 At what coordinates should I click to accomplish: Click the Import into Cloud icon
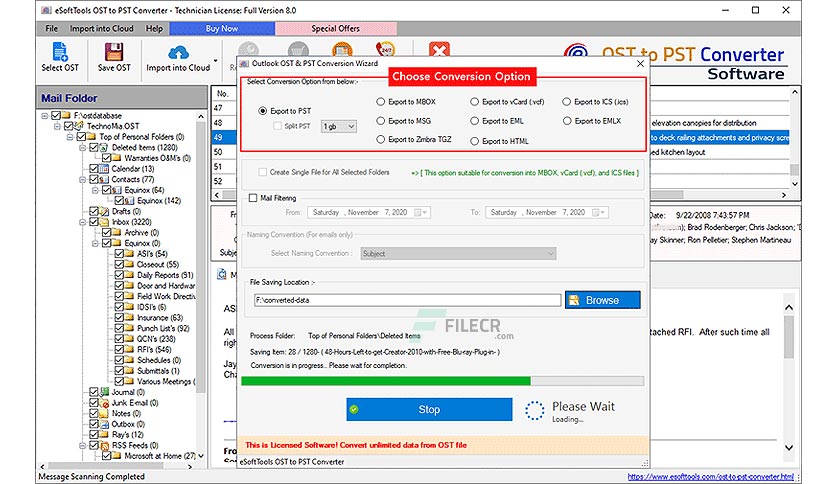coord(178,53)
